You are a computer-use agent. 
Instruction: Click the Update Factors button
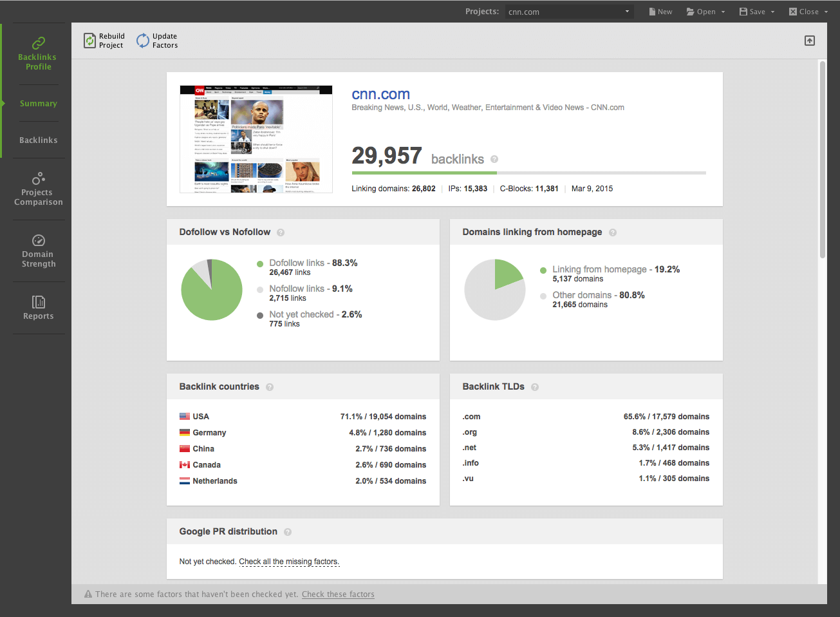pos(157,41)
